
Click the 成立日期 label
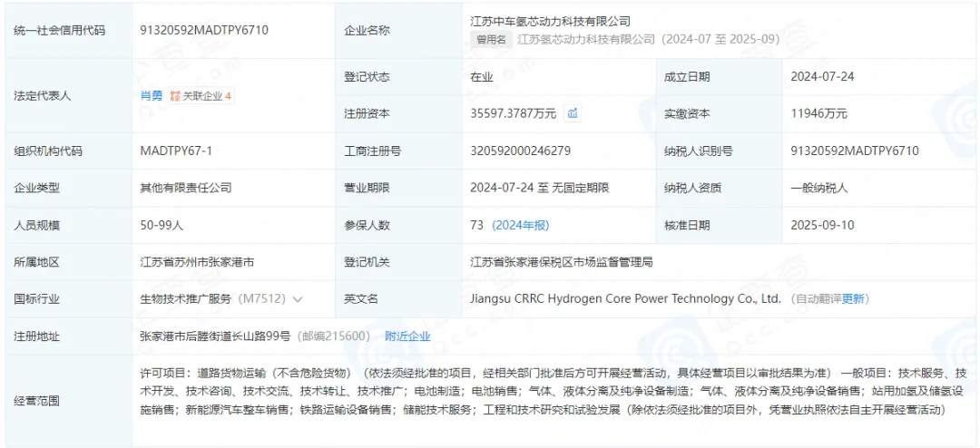[x=687, y=77]
